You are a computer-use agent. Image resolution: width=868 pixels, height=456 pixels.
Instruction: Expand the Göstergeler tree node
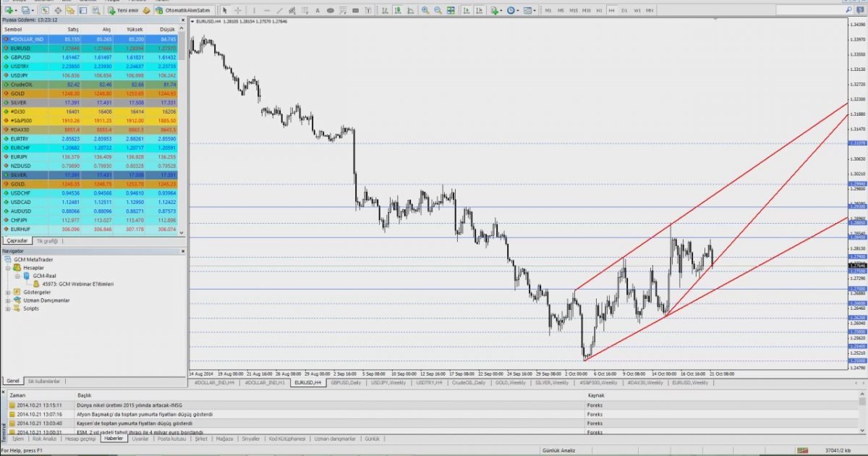[x=8, y=292]
